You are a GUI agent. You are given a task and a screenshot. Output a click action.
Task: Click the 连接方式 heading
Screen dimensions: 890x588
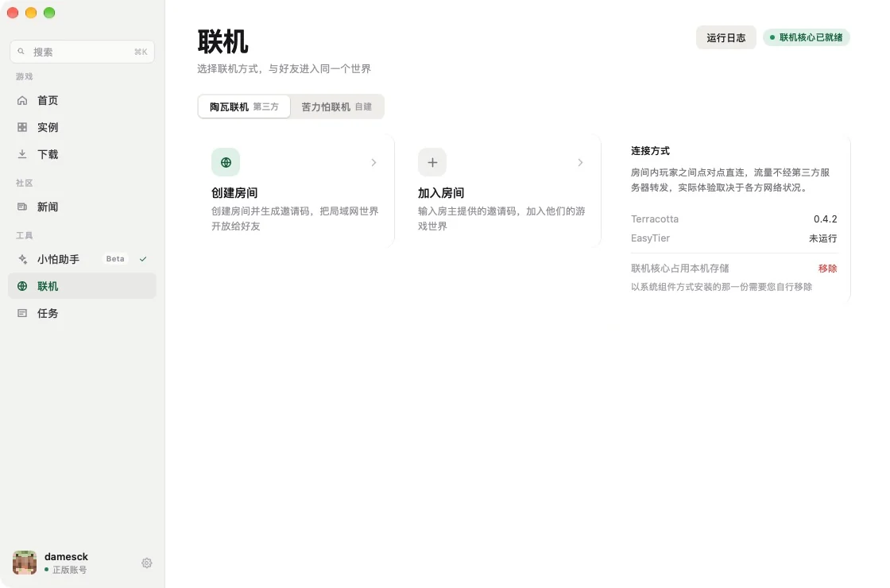(x=651, y=151)
